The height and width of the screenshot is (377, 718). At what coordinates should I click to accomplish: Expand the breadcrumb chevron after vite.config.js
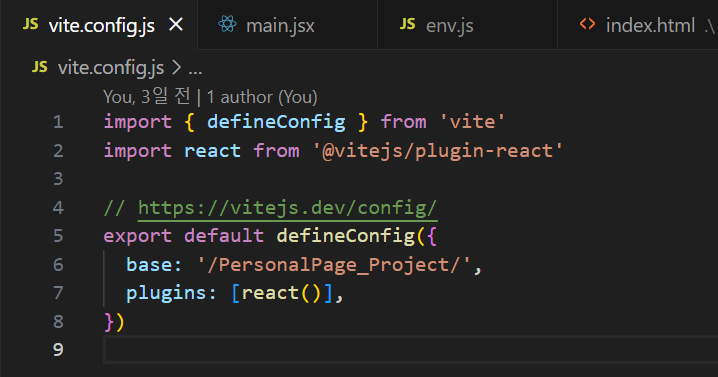point(176,68)
